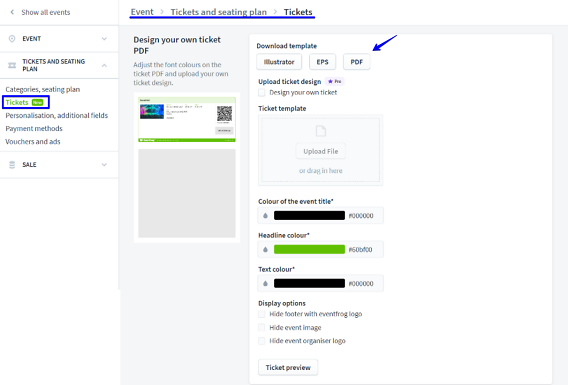This screenshot has width=568, height=385.
Task: Click the droplet icon for Text colour
Action: click(x=265, y=284)
